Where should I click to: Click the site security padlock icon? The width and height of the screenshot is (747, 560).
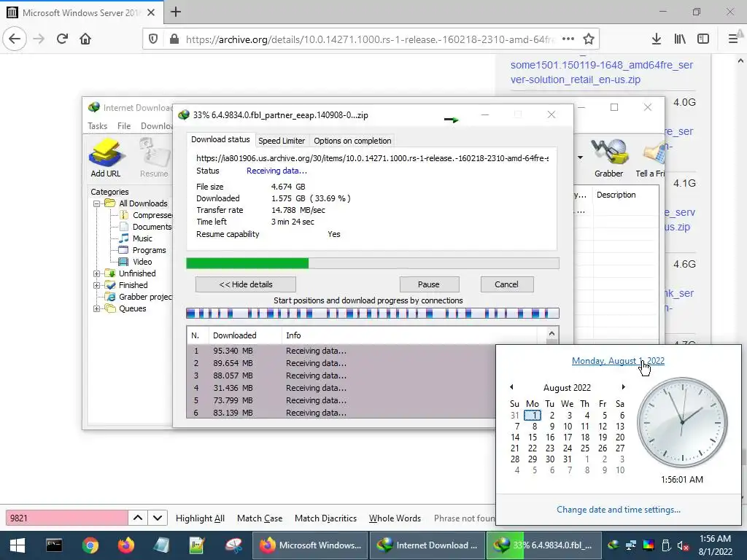pyautogui.click(x=174, y=39)
